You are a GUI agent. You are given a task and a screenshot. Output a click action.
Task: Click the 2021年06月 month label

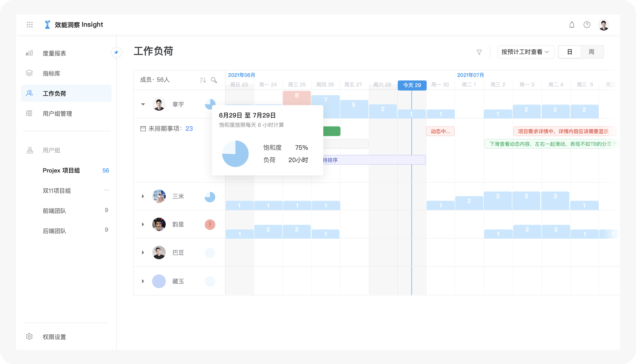pyautogui.click(x=241, y=75)
